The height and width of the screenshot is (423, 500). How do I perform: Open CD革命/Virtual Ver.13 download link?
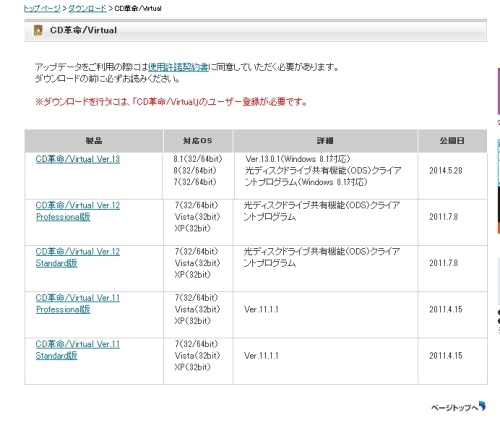pyautogui.click(x=78, y=159)
